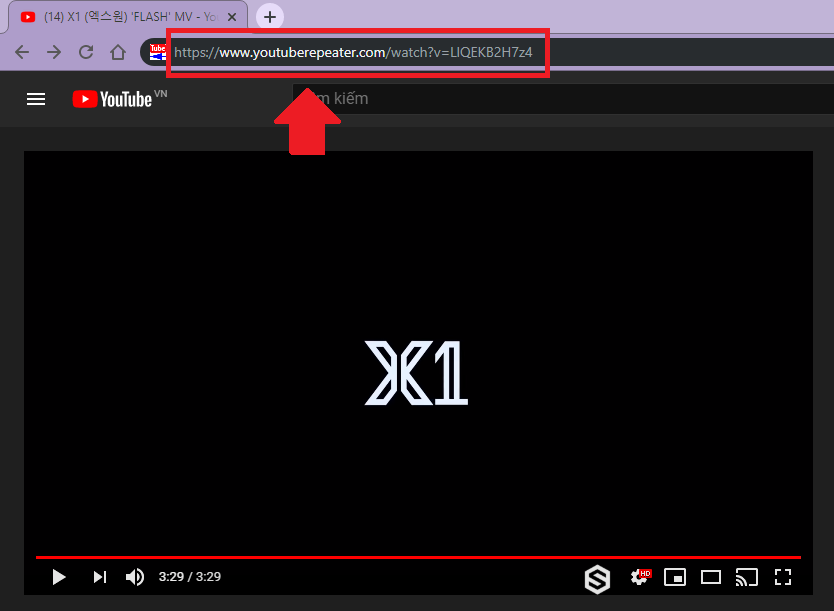Skip to the next video
The height and width of the screenshot is (611, 834).
pos(98,577)
